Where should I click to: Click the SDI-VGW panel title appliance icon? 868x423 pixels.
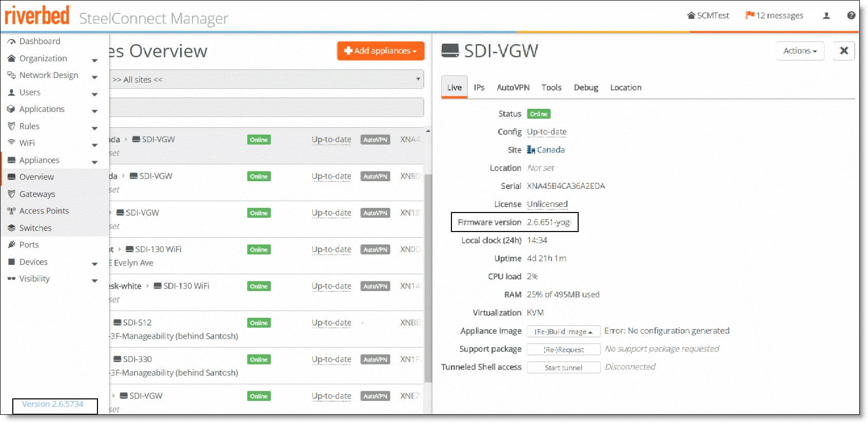pos(450,50)
